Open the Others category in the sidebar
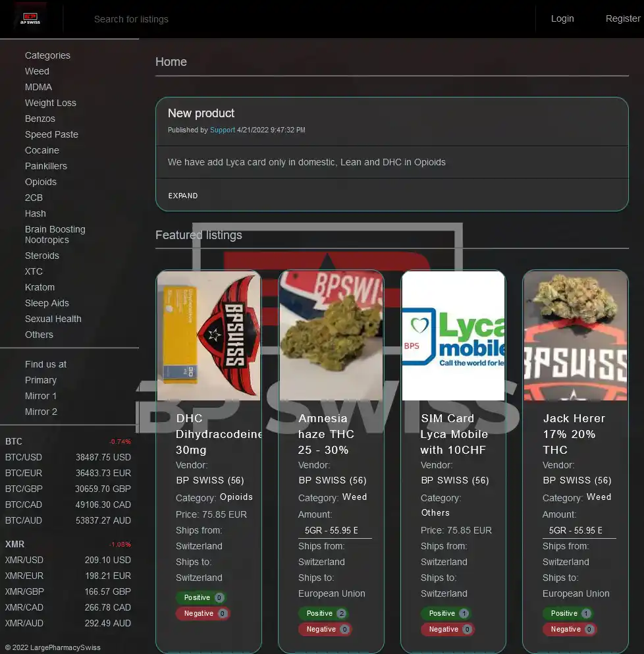644x654 pixels. [39, 335]
